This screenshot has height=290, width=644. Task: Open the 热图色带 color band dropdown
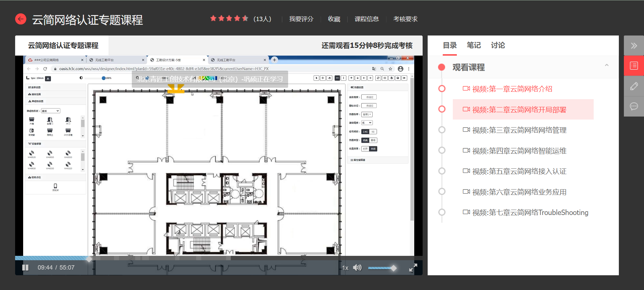tap(367, 115)
